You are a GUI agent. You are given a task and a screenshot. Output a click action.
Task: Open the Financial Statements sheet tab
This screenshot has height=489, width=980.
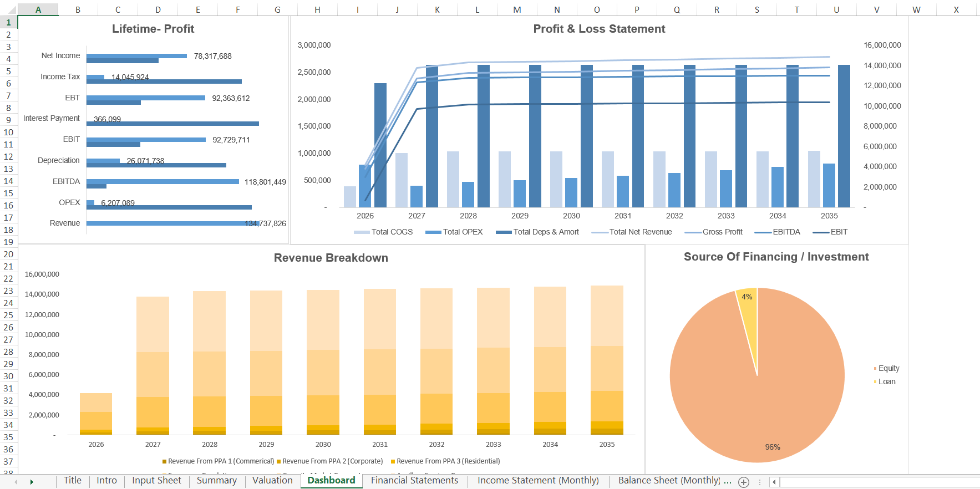click(414, 481)
